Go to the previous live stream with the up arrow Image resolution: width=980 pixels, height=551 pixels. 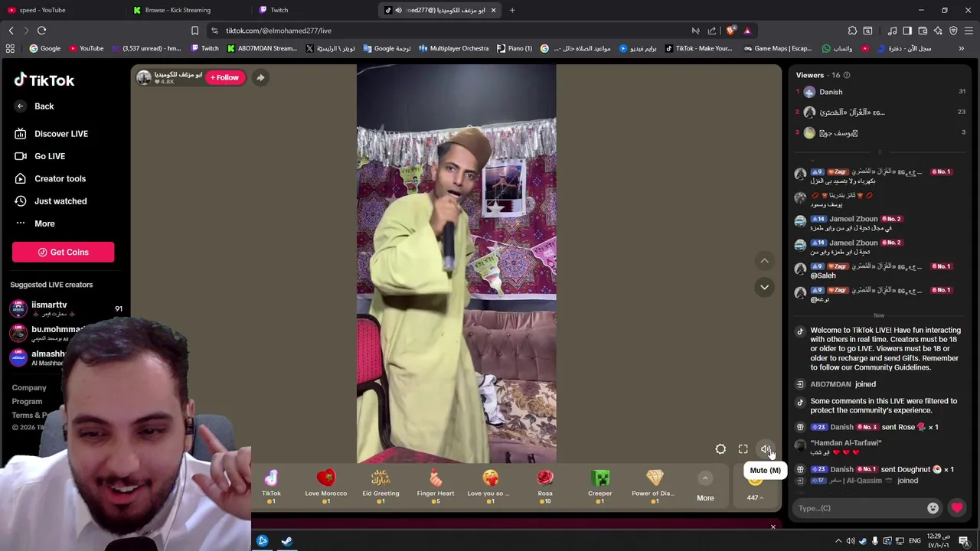click(764, 261)
